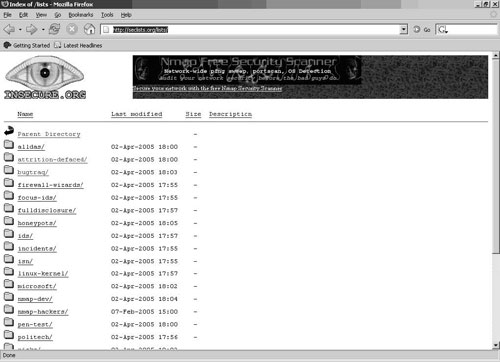Open the Parent Directory link
The image size is (500, 362).
49,134
